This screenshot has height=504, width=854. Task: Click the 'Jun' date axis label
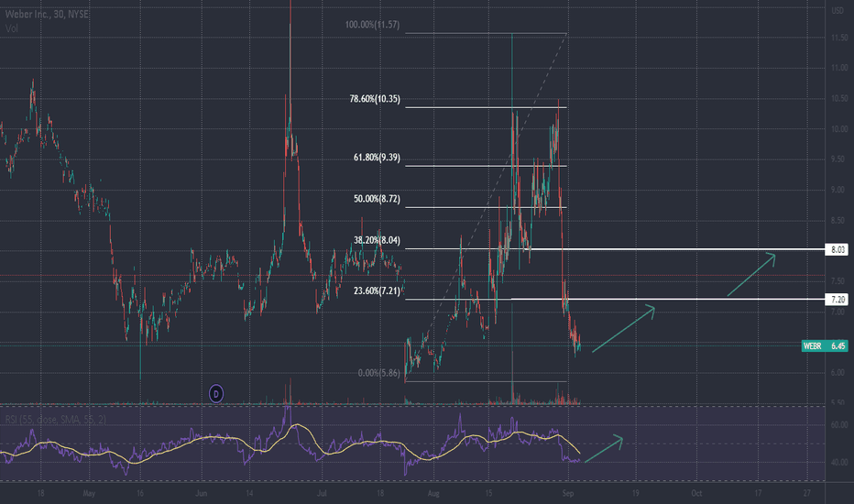[x=202, y=494]
